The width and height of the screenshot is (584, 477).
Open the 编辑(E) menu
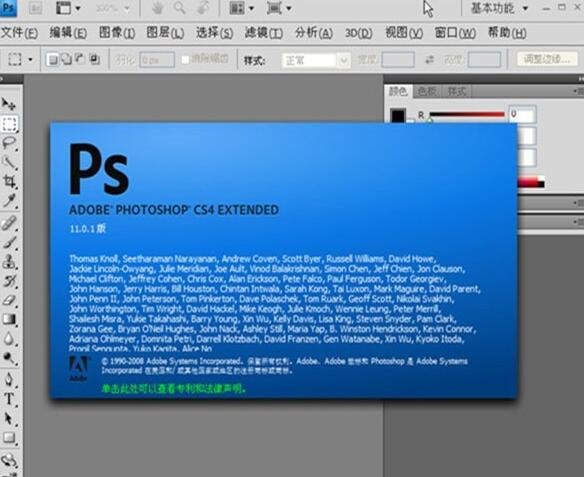68,33
